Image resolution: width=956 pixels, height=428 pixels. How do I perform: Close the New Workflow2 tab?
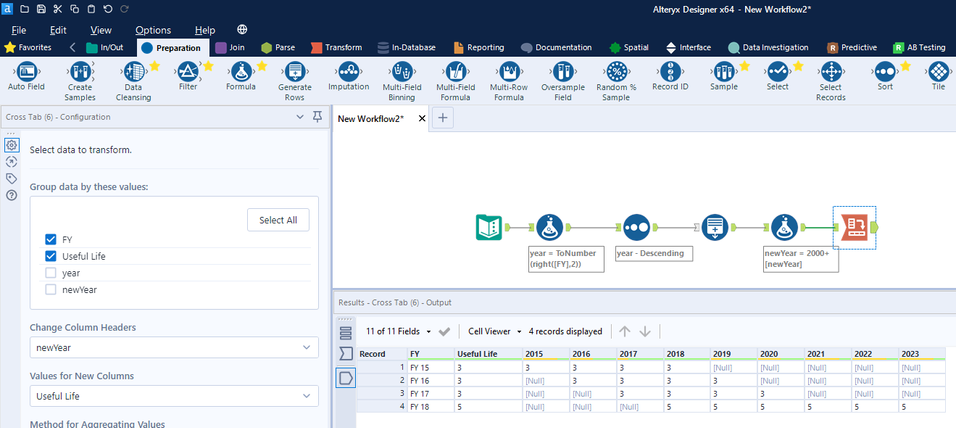[422, 119]
